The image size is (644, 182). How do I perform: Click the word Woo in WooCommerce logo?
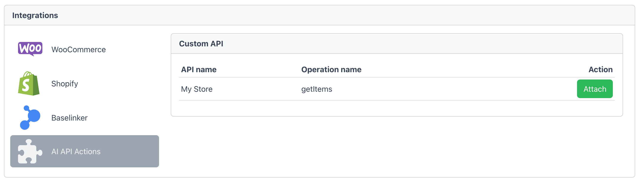[30, 48]
